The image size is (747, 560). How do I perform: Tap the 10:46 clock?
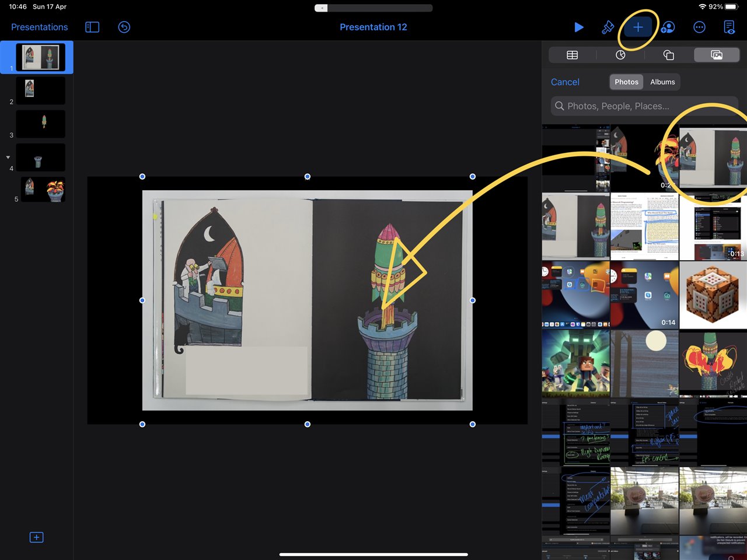(18, 6)
